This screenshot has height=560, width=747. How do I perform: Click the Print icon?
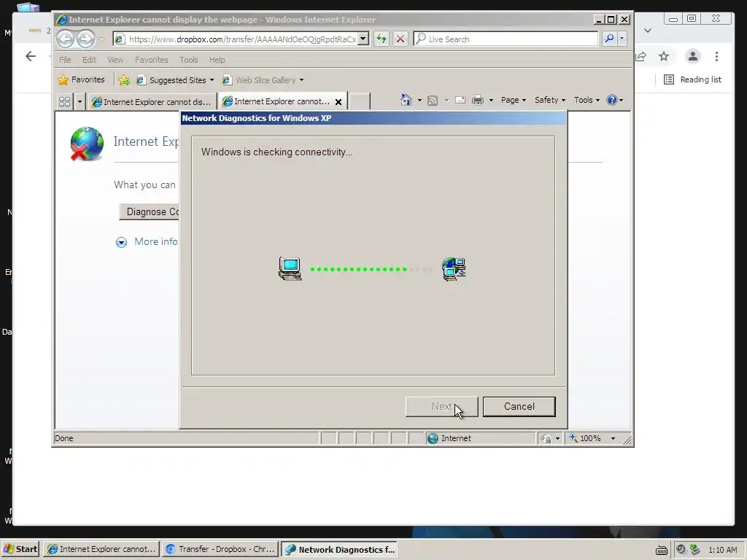tap(477, 101)
